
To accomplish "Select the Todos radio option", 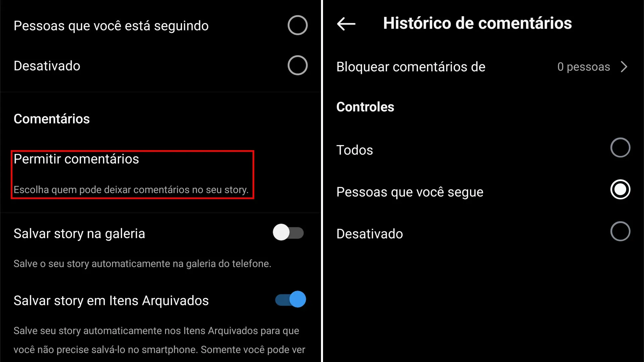I will [620, 147].
